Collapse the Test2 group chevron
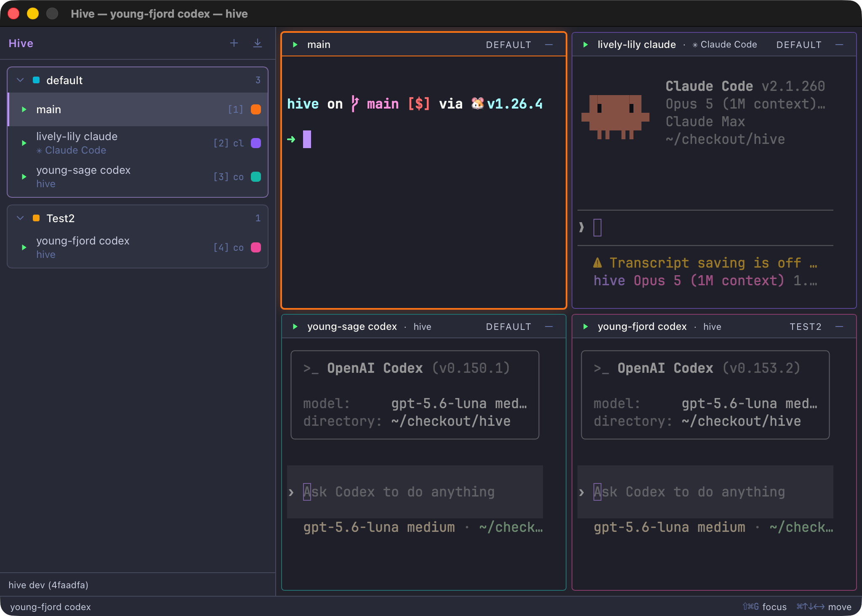This screenshot has height=616, width=862. coord(20,218)
